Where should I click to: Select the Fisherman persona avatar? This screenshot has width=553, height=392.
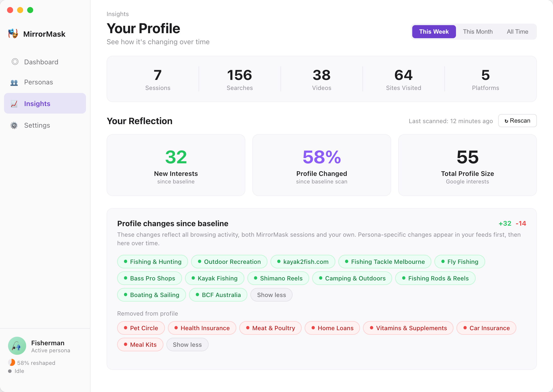tap(17, 346)
